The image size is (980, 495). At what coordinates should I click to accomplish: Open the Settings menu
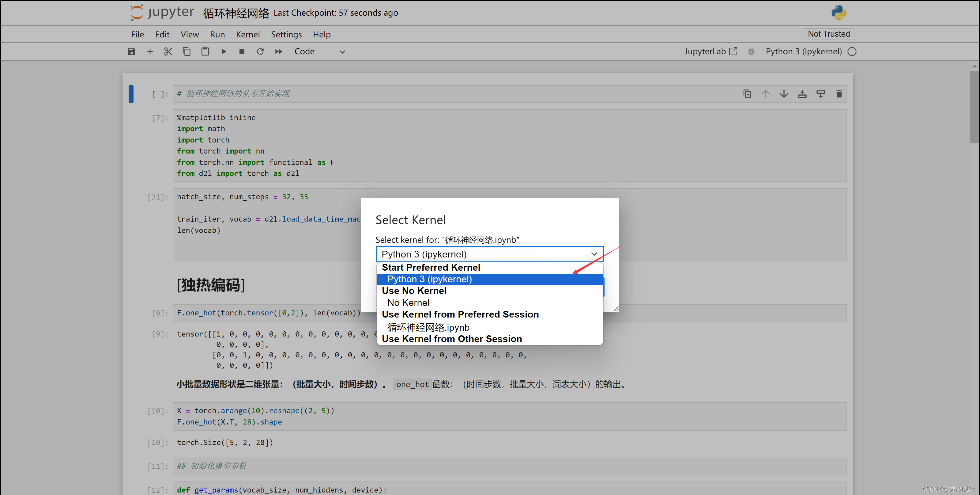pyautogui.click(x=286, y=34)
